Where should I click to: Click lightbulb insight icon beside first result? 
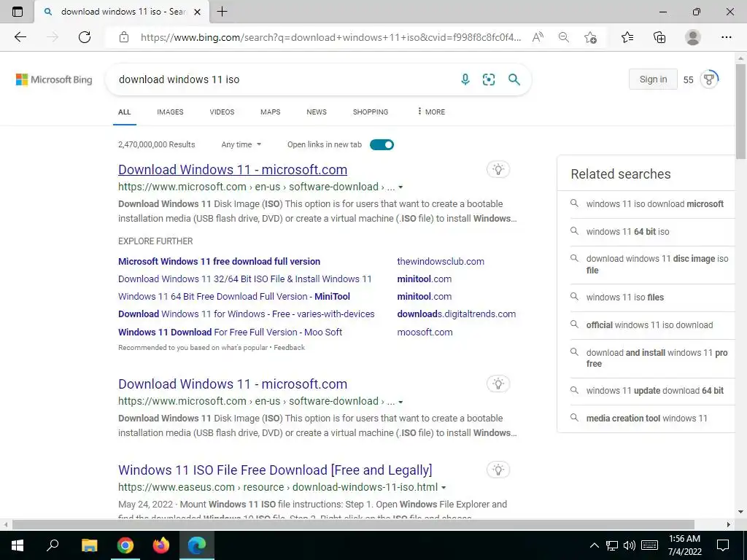498,169
